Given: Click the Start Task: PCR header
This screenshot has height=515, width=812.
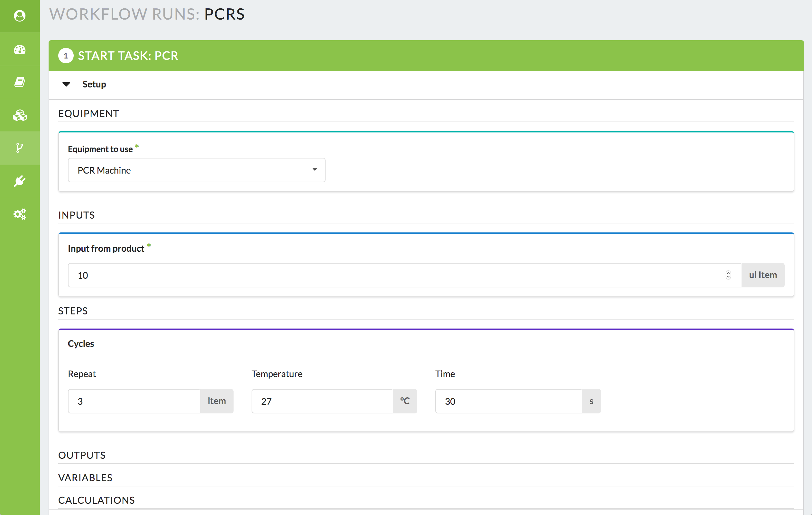Looking at the screenshot, I should point(128,56).
